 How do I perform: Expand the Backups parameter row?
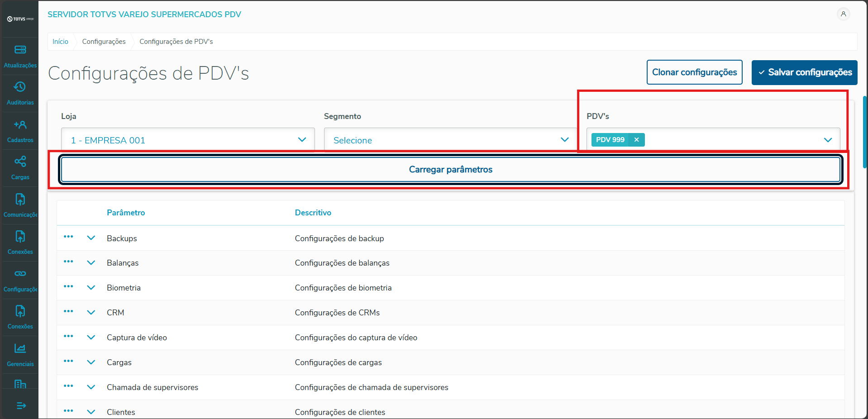point(91,238)
